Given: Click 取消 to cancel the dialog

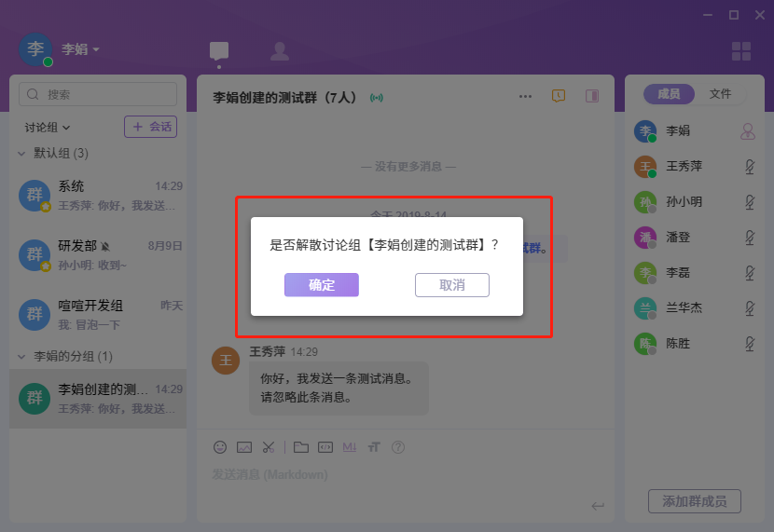Looking at the screenshot, I should coord(452,285).
